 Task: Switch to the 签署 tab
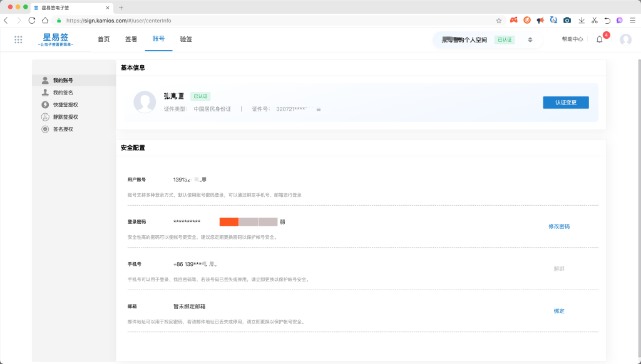click(x=131, y=39)
